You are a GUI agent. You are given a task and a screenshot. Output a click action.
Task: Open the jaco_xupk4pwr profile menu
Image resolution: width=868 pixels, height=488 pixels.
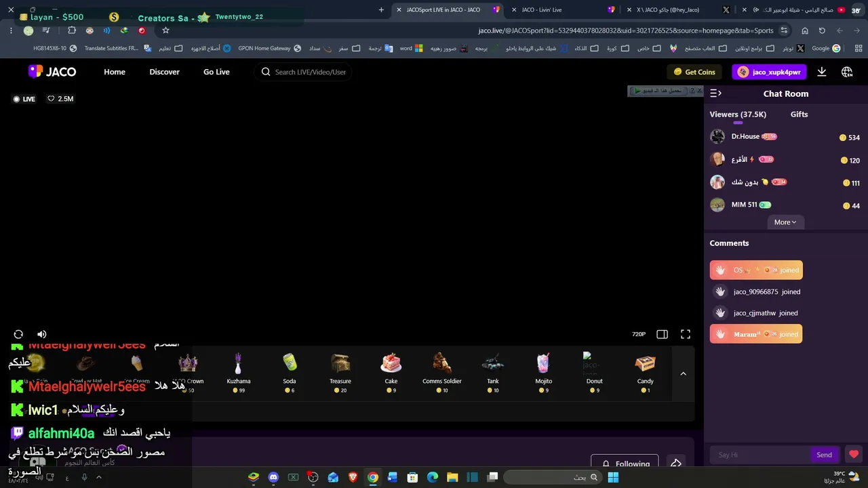[x=769, y=72]
